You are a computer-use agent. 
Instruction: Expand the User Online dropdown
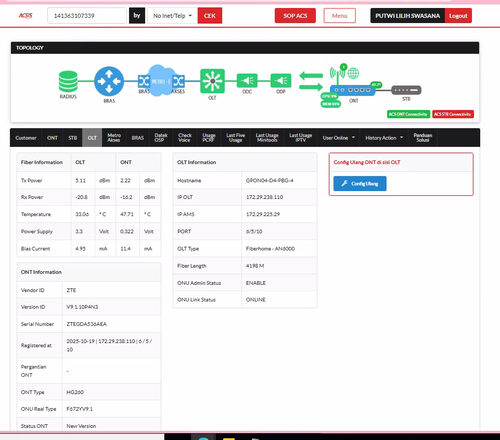[339, 138]
